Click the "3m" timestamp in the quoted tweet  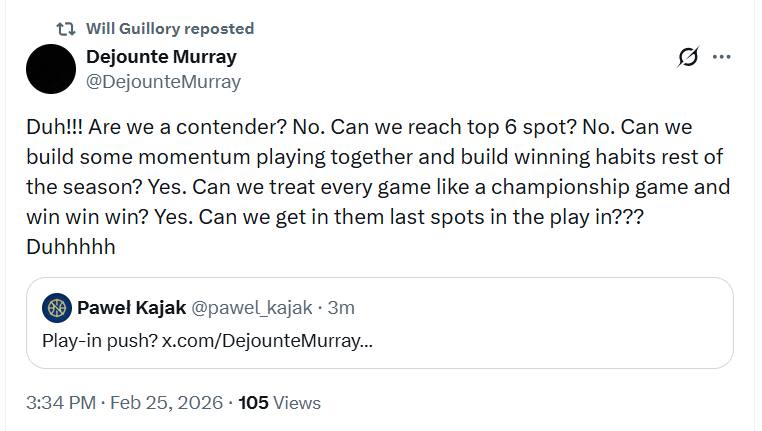(x=340, y=307)
